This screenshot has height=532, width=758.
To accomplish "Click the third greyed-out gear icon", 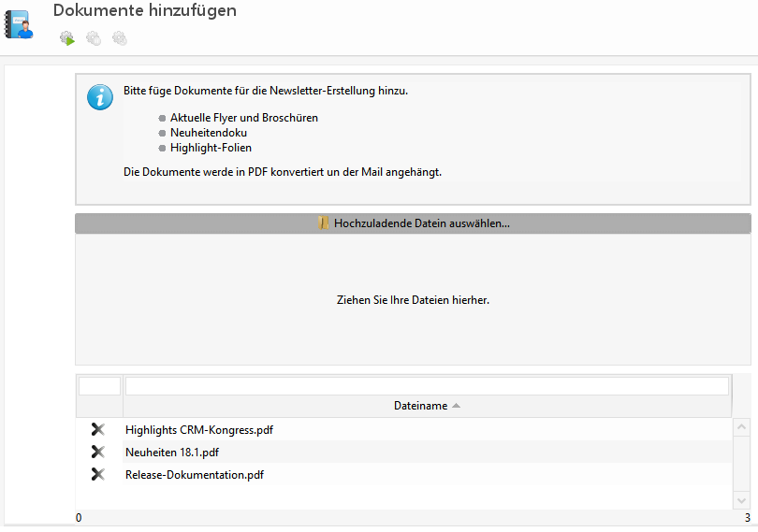I will pyautogui.click(x=120, y=38).
